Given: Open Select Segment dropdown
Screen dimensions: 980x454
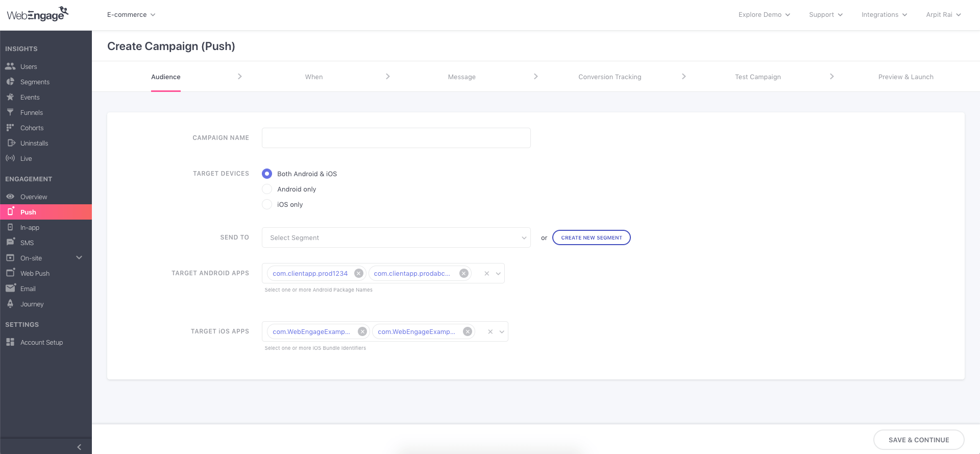Looking at the screenshot, I should click(396, 237).
